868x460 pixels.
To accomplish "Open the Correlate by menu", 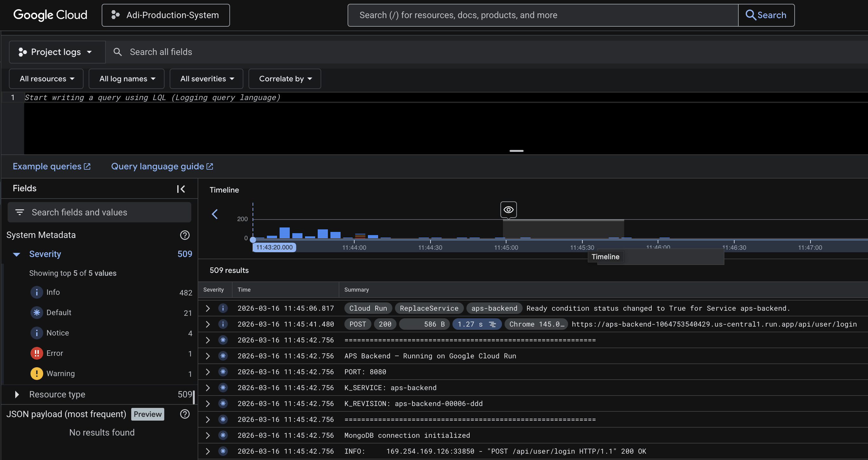I will pos(285,79).
